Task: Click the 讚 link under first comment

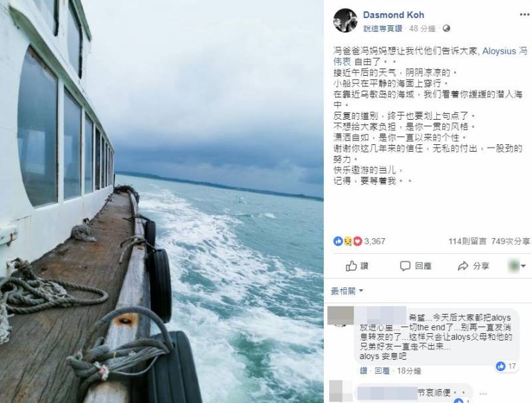Action: coord(363,371)
